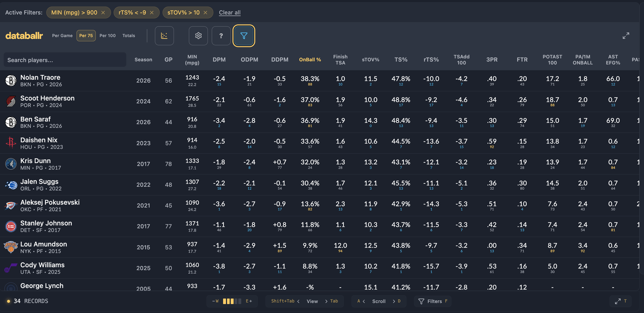Click the databallr logo
Viewport: 644px width, 313px height.
[x=24, y=36]
